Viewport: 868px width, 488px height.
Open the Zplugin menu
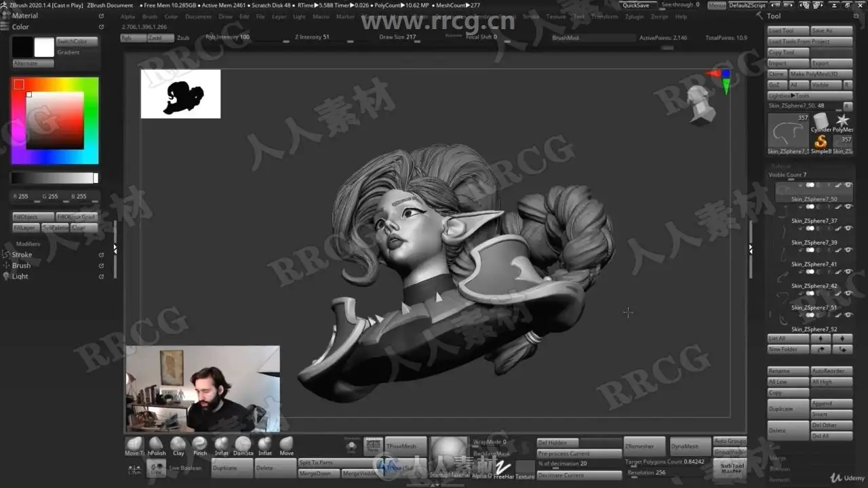point(635,16)
